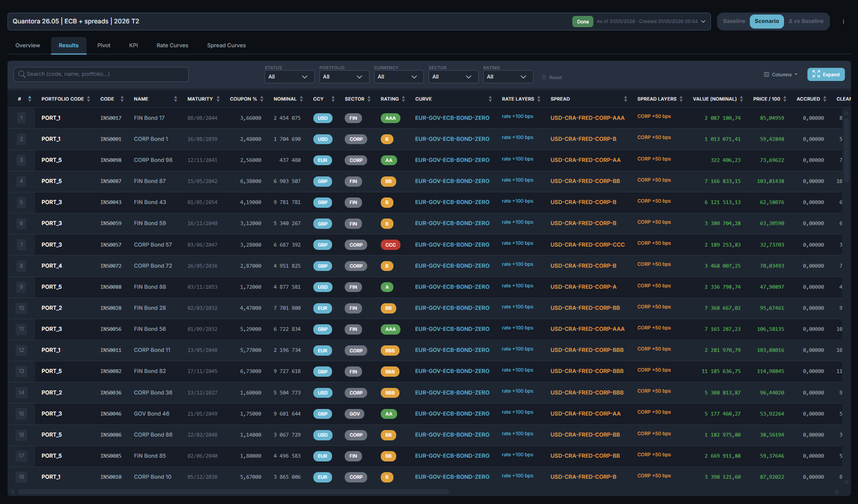
Task: Open the Columns chooser dropdown
Action: pyautogui.click(x=781, y=74)
